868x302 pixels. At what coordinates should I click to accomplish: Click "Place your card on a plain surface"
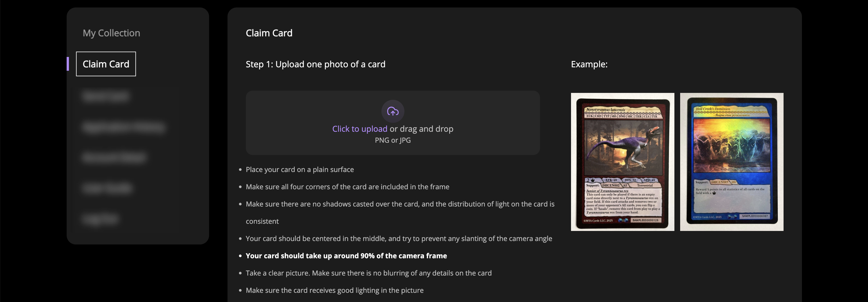300,169
